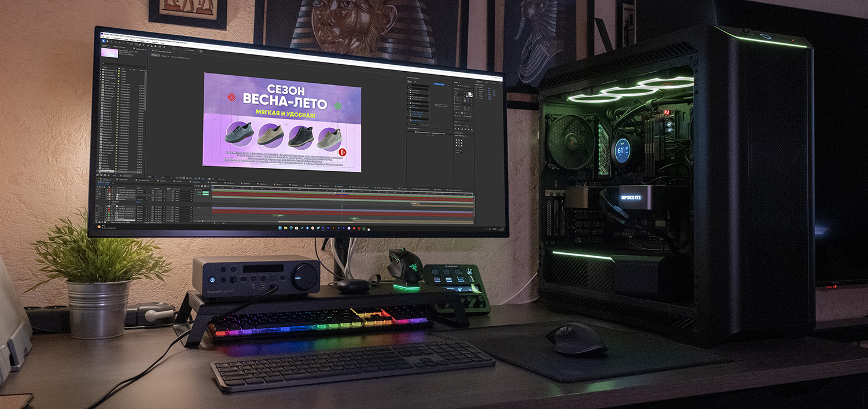Click Toggle Switches / Modes below the timeline
This screenshot has width=868, height=409.
click(x=153, y=223)
